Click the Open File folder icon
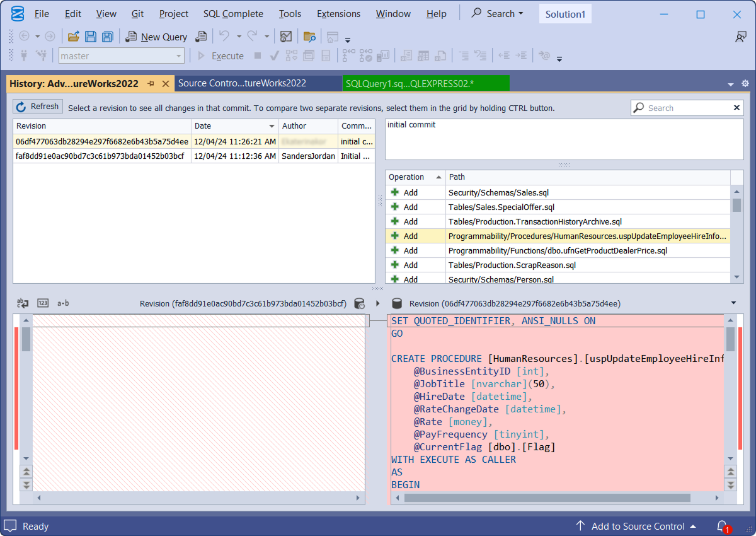The width and height of the screenshot is (756, 536). tap(74, 37)
